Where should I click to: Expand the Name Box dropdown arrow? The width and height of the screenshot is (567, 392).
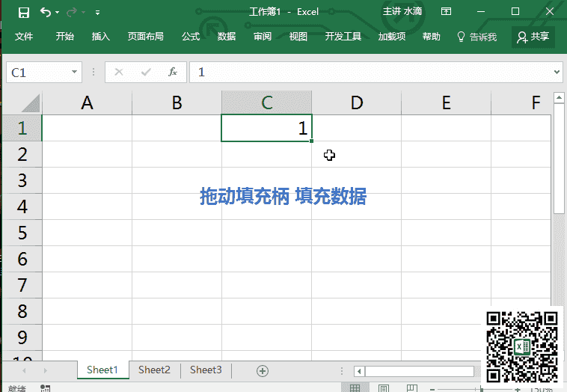75,72
